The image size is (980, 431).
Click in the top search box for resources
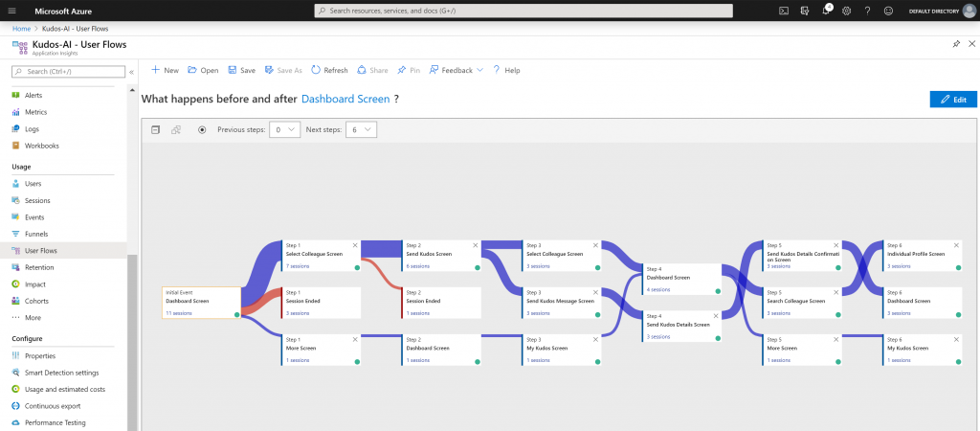[523, 11]
